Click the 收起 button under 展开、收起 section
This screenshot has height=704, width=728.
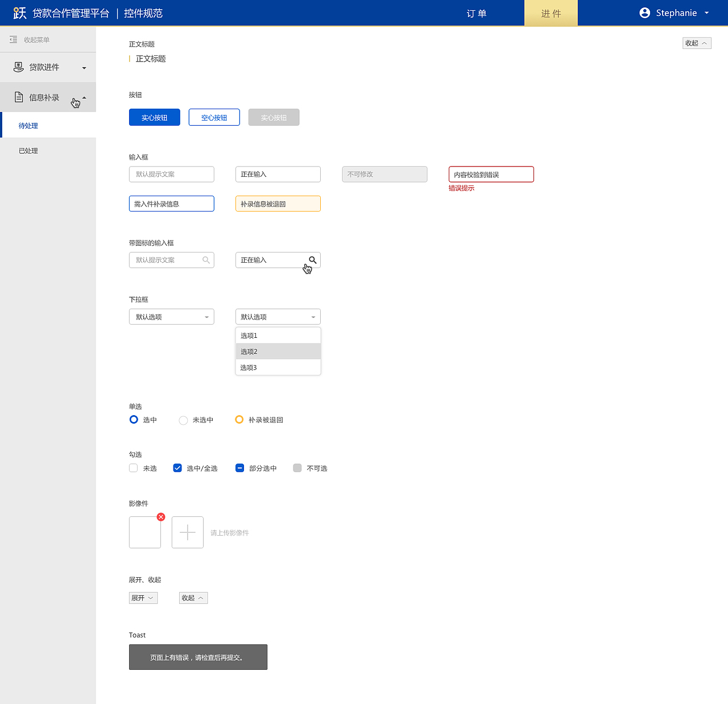193,598
